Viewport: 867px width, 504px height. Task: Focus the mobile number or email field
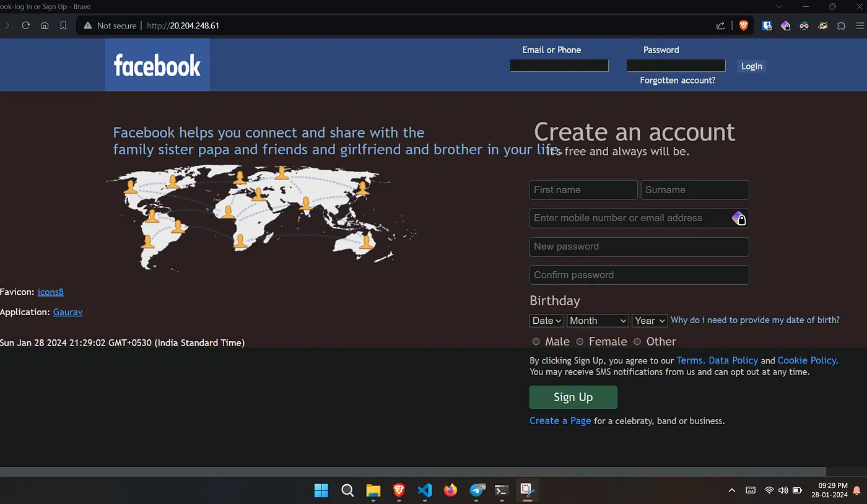[x=639, y=218]
